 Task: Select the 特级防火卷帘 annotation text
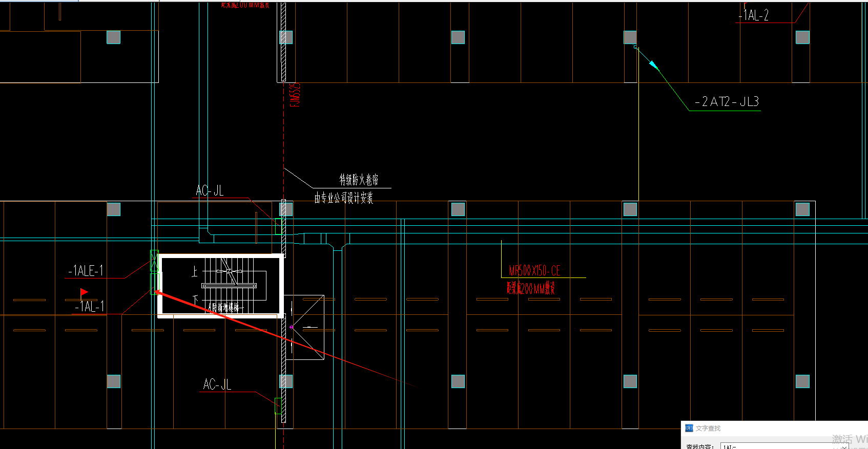[359, 180]
